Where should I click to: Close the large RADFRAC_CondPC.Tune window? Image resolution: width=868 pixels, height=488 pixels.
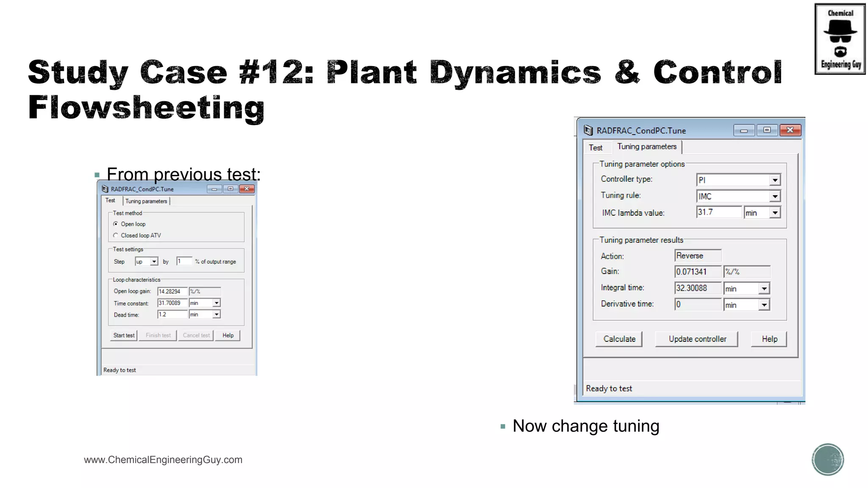point(790,130)
